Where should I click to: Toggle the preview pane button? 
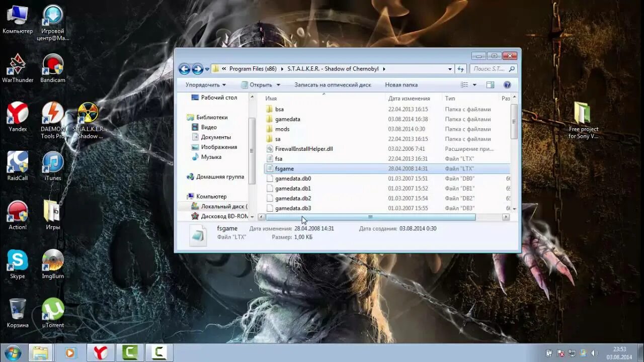pos(490,85)
